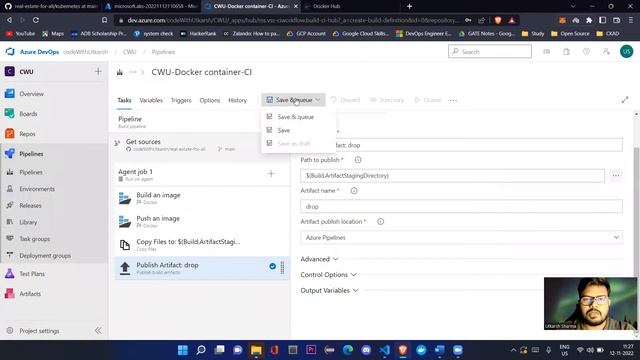
Task: Open Pipelines sub-item under Pipelines
Action: pos(31,172)
